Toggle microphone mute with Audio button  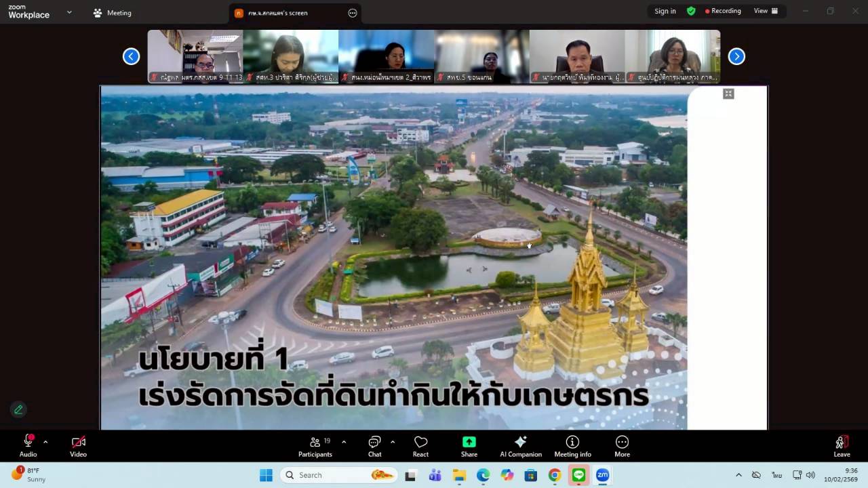click(28, 445)
